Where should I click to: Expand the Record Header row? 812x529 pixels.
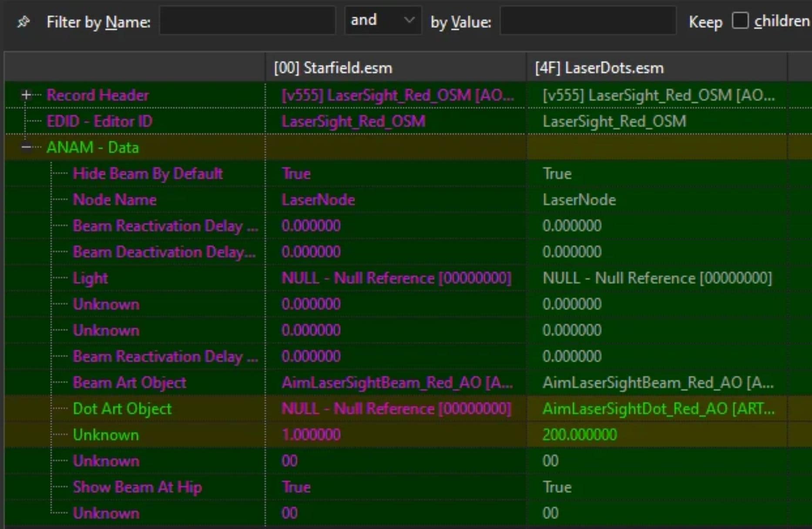[26, 95]
